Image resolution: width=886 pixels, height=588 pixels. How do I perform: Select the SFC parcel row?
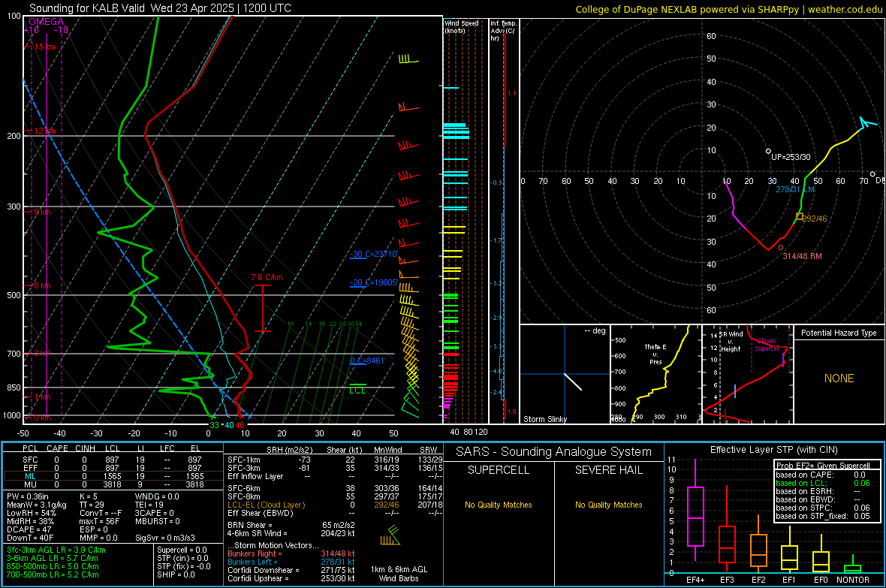click(113, 460)
